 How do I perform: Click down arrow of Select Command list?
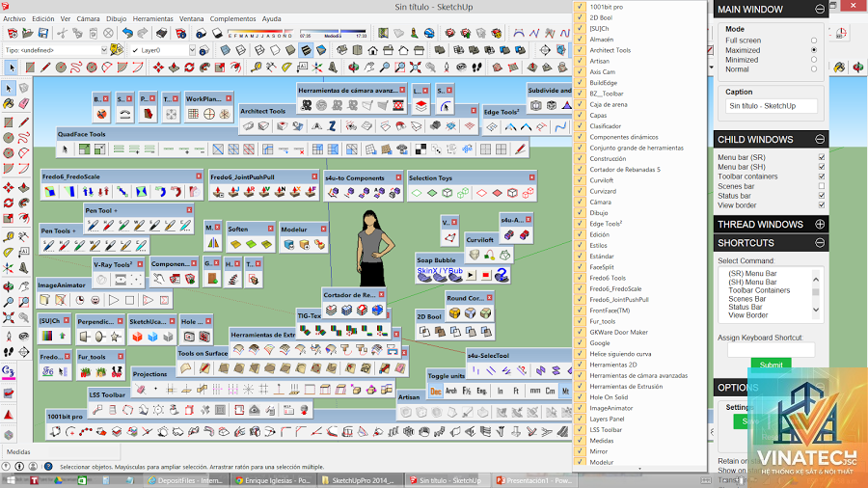tap(816, 310)
